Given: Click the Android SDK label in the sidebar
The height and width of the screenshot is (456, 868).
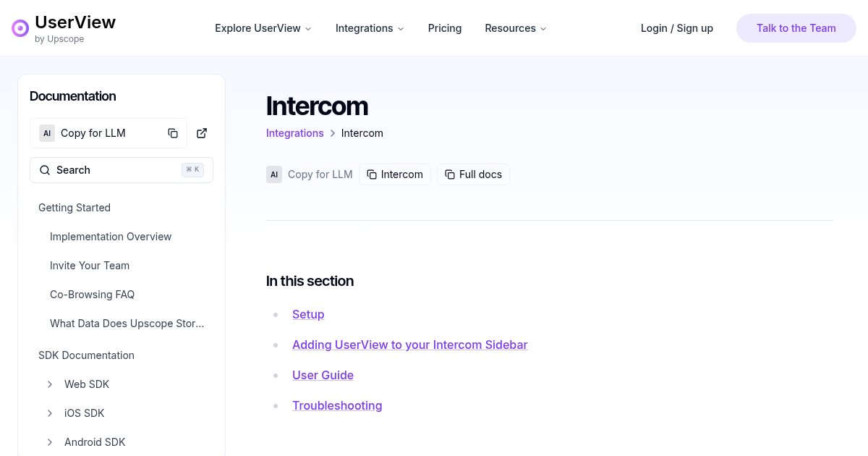Looking at the screenshot, I should (x=95, y=442).
